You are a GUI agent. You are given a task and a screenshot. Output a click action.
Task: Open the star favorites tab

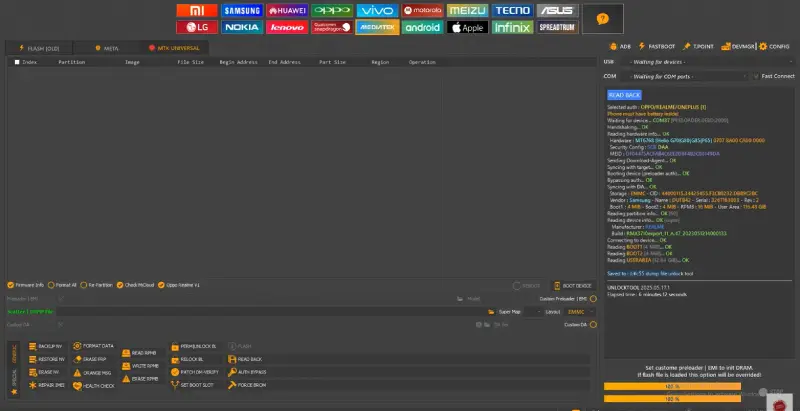[x=14, y=392]
